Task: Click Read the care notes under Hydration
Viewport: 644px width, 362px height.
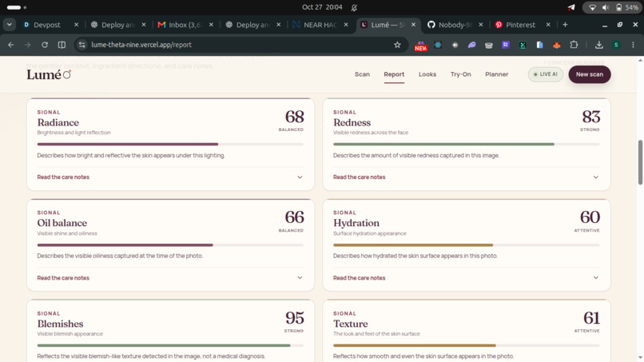Action: pyautogui.click(x=359, y=278)
